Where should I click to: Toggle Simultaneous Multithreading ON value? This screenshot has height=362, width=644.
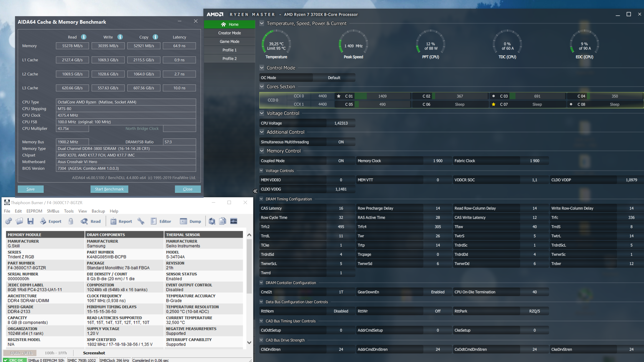(341, 142)
